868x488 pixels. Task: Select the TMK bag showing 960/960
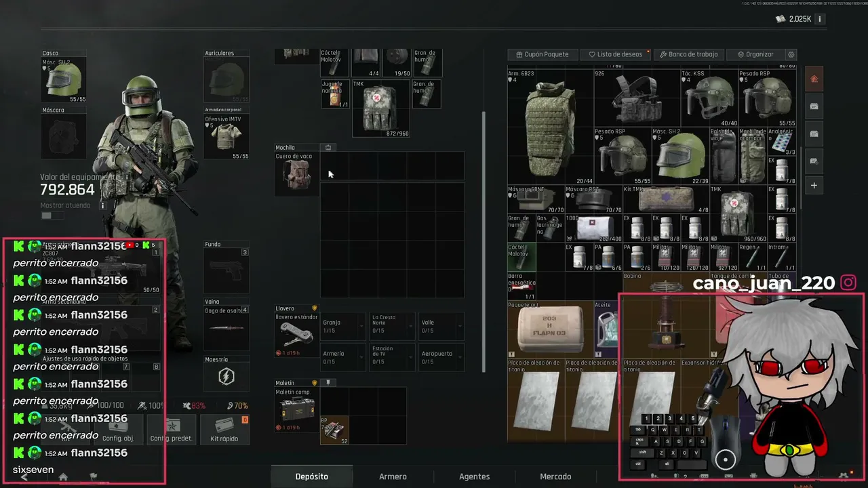[738, 213]
